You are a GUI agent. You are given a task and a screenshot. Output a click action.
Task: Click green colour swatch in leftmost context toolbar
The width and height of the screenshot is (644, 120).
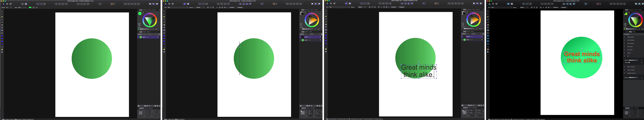click(x=30, y=8)
